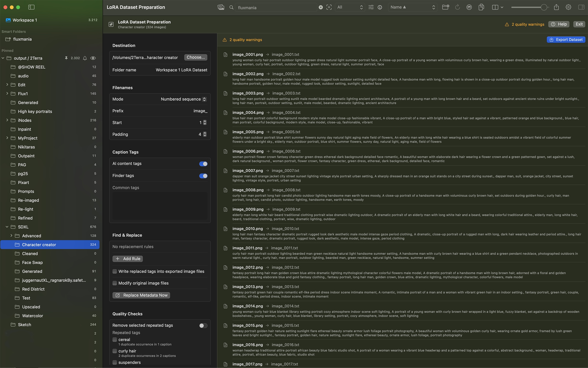The image size is (588, 368).
Task: Select the Face Swap folder
Action: tap(50, 262)
